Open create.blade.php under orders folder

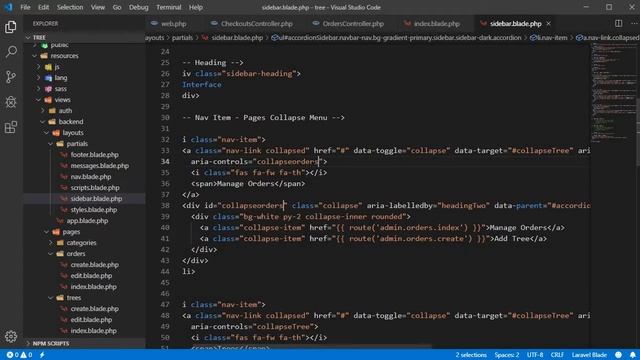tap(94, 264)
